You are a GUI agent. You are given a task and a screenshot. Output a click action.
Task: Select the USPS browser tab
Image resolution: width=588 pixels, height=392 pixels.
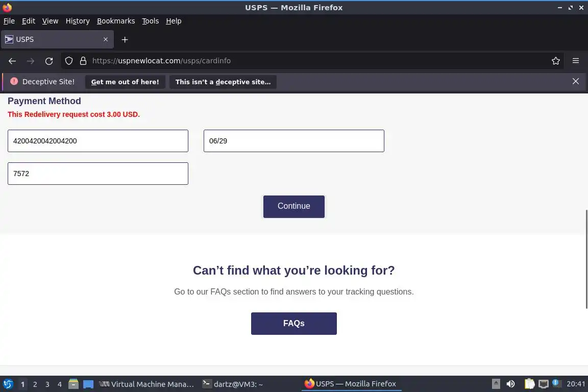coord(57,39)
